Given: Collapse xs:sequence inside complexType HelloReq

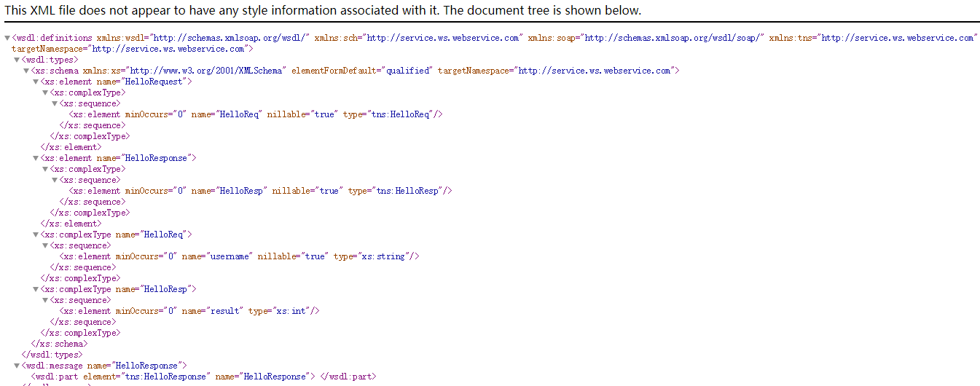Looking at the screenshot, I should [45, 245].
